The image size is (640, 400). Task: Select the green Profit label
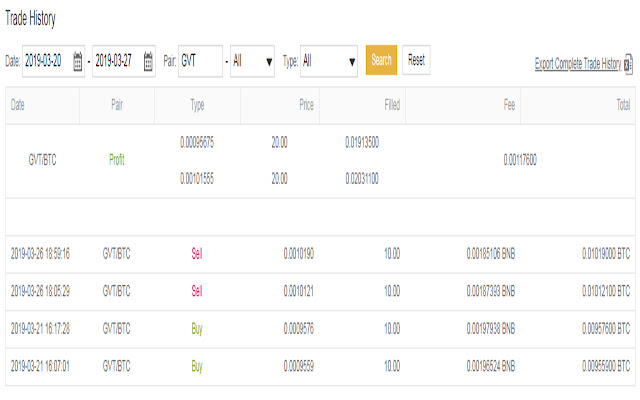tap(117, 160)
